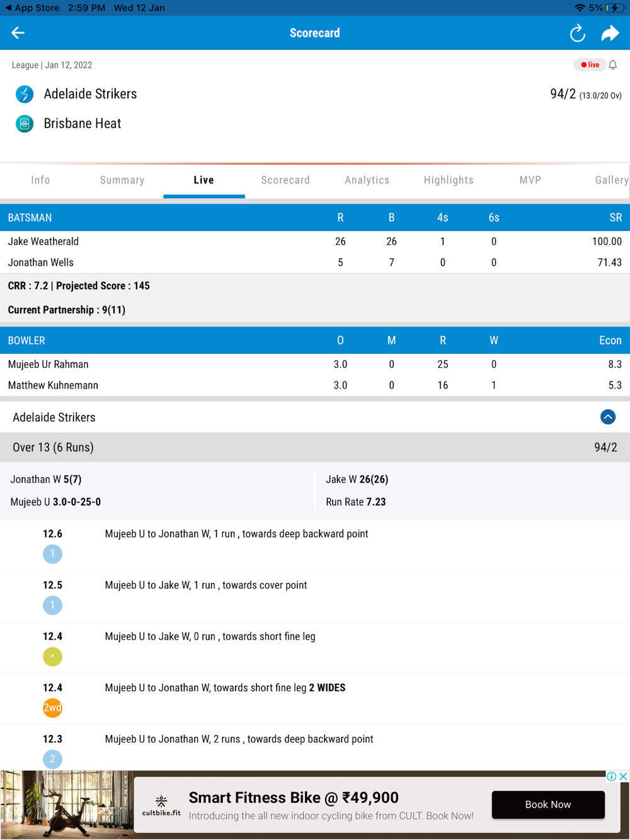The width and height of the screenshot is (630, 840).
Task: Tap the stationary bike ad image
Action: (67, 805)
